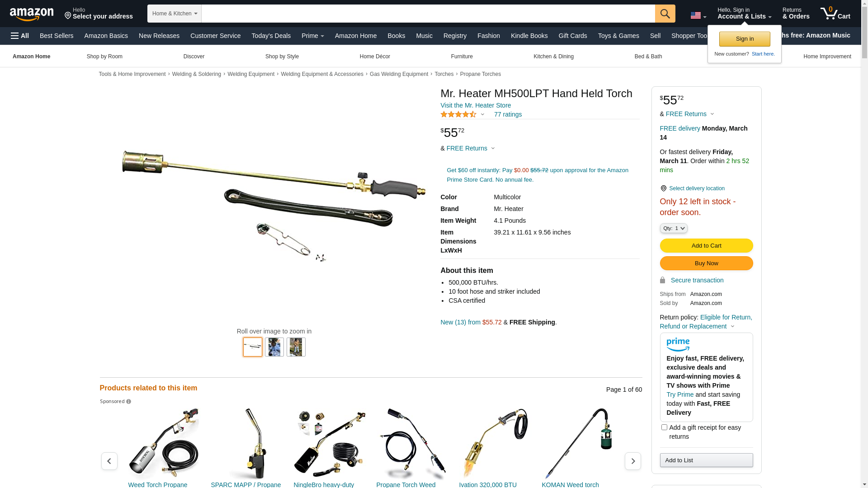The width and height of the screenshot is (868, 488).
Task: Click into the search input field
Action: 428,14
